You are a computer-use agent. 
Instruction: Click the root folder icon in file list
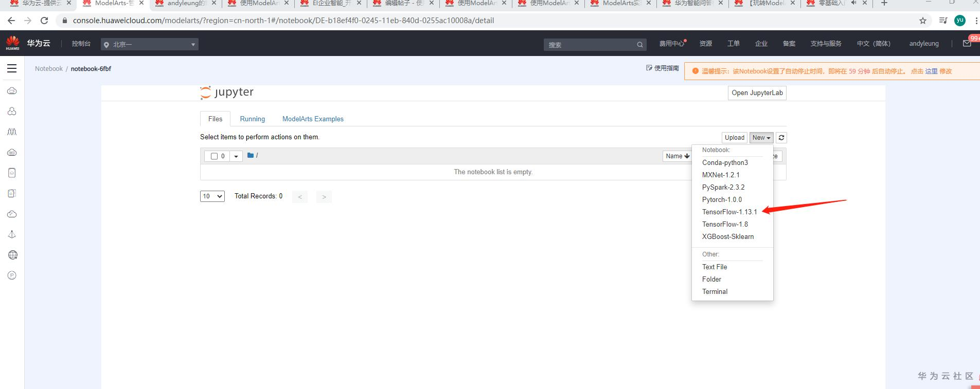click(x=251, y=155)
